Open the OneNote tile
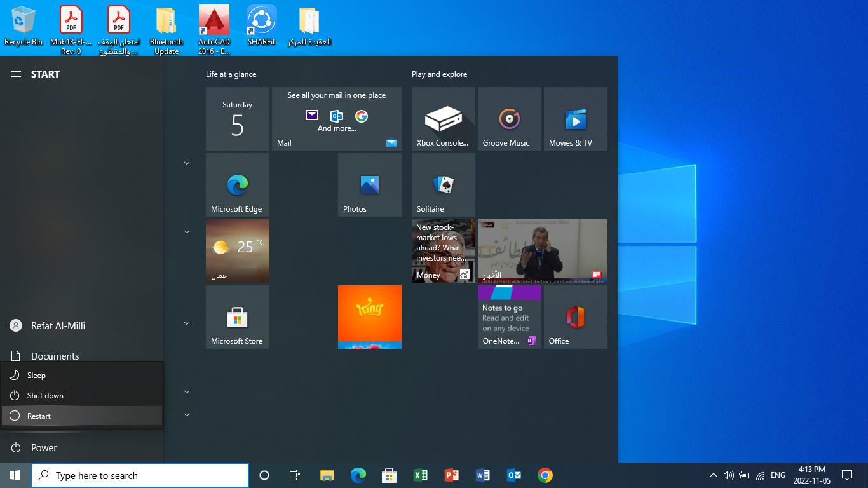The height and width of the screenshot is (488, 868). pos(509,317)
